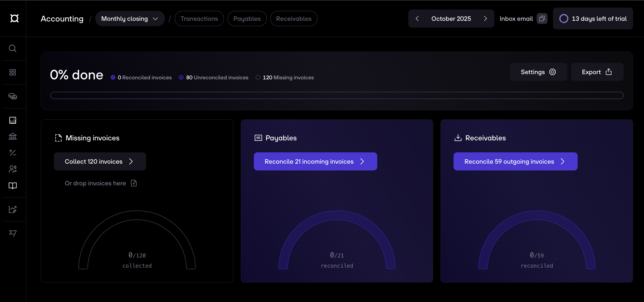Click the 0% done progress bar
This screenshot has width=644, height=302.
[x=336, y=95]
